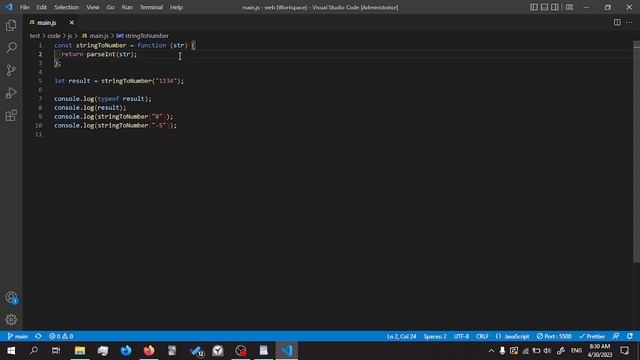Click on "1234" string in line 5

pyautogui.click(x=166, y=81)
